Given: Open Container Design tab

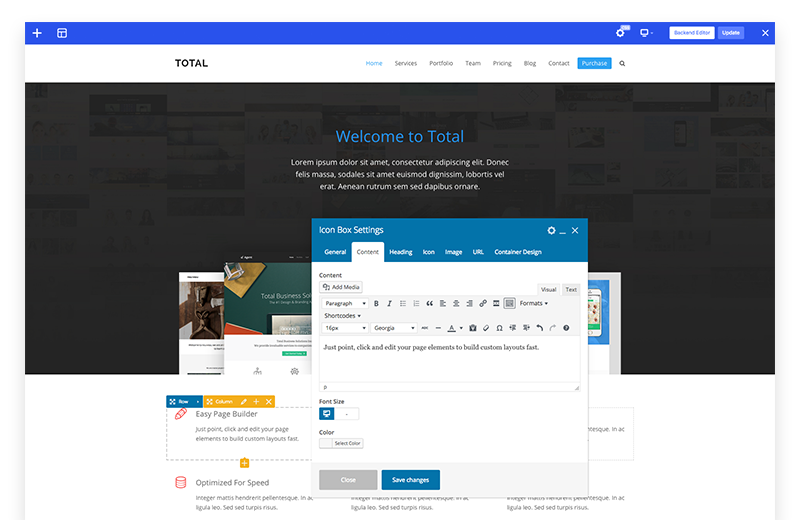Looking at the screenshot, I should [518, 252].
